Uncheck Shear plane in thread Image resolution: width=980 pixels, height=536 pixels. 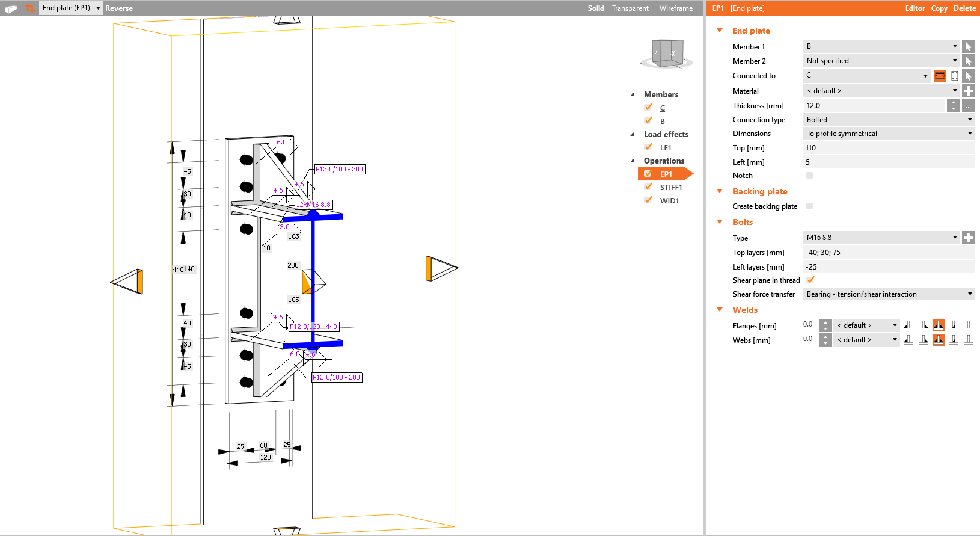[x=810, y=280]
